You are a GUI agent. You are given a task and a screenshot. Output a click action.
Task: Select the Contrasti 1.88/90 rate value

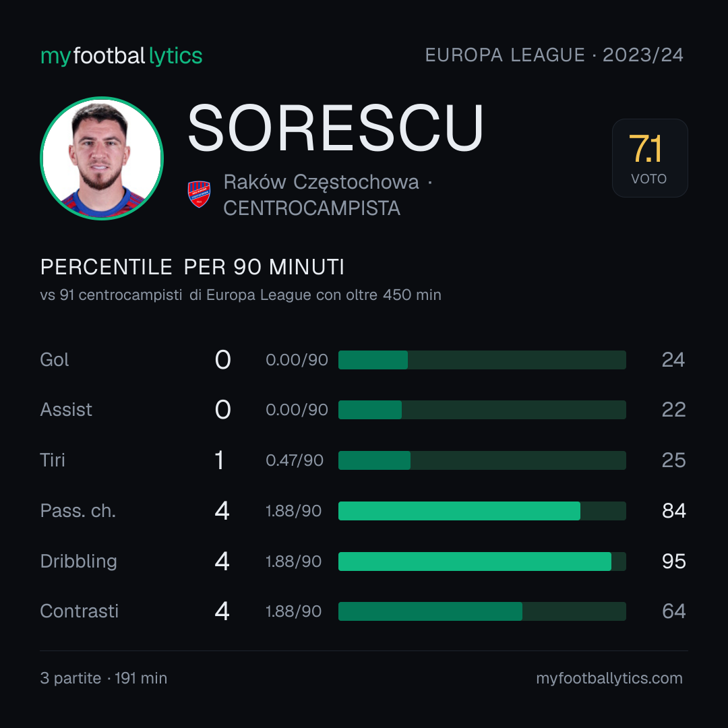[293, 611]
